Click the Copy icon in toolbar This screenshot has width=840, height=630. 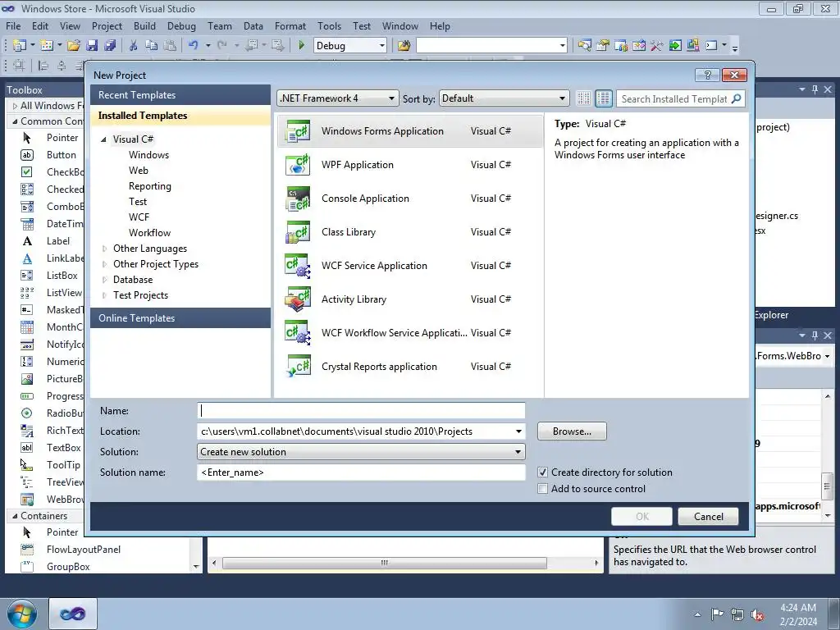[152, 46]
